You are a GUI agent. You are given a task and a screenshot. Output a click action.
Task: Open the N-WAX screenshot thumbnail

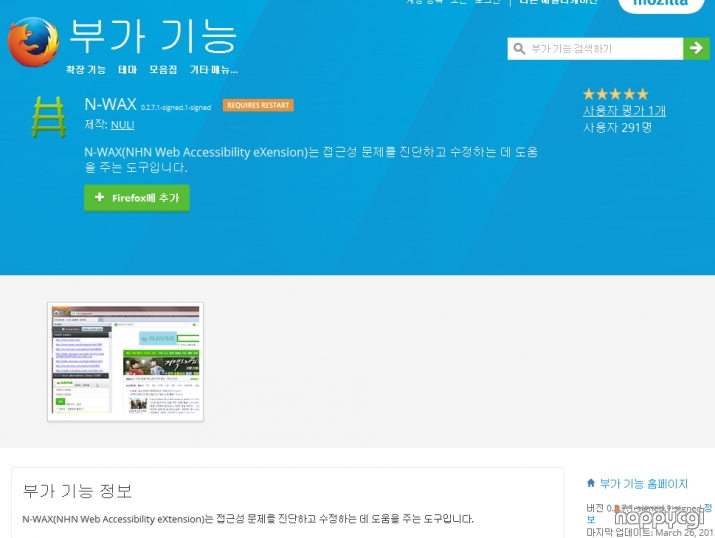tap(125, 362)
